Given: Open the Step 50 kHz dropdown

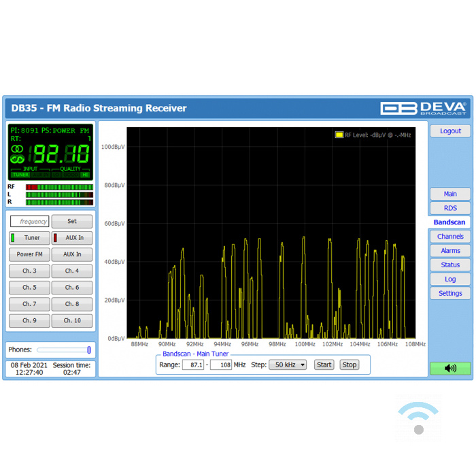Looking at the screenshot, I should 288,365.
